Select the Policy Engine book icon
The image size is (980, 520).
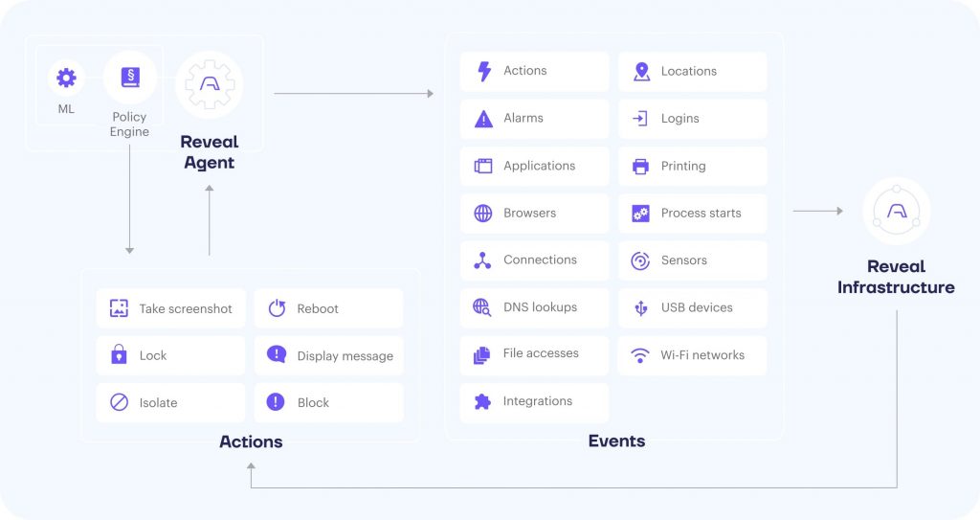tap(130, 77)
